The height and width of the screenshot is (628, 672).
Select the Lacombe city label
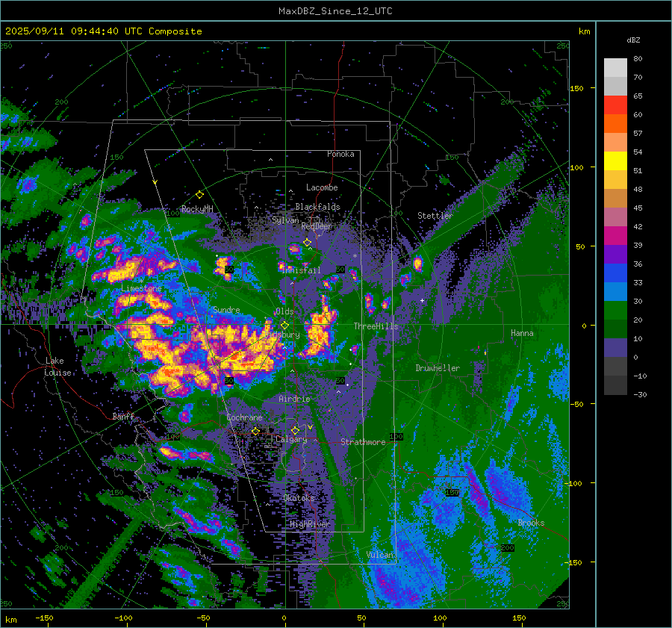point(322,187)
